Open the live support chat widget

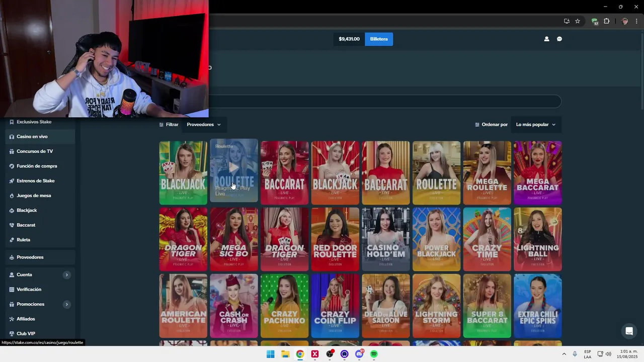[x=629, y=331]
